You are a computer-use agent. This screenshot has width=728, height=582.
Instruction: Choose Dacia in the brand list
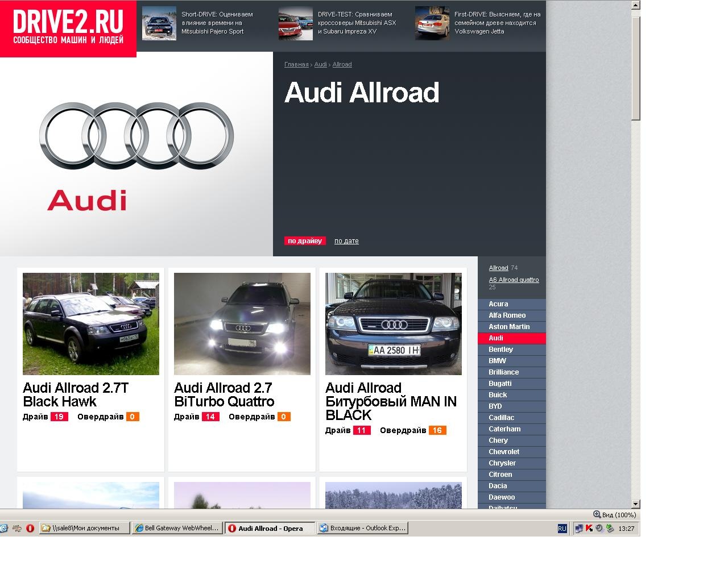[512, 486]
